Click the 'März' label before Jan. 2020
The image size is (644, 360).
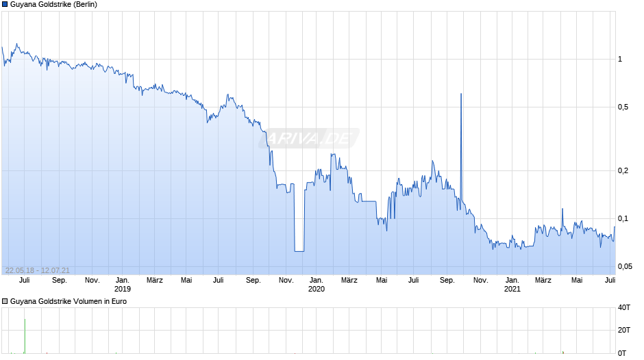pyautogui.click(x=155, y=281)
